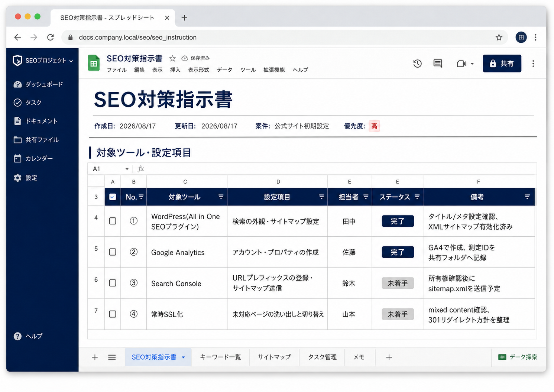Reload the page with refresh icon

pos(51,37)
